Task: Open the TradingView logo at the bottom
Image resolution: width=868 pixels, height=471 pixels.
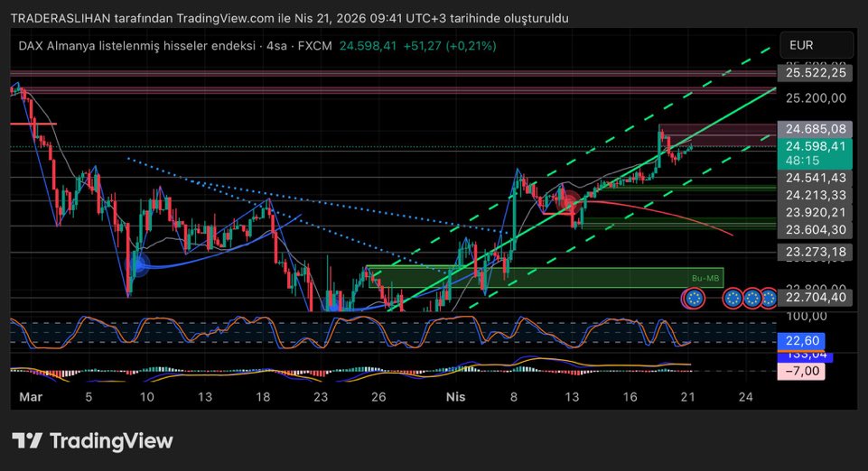Action: click(x=92, y=440)
